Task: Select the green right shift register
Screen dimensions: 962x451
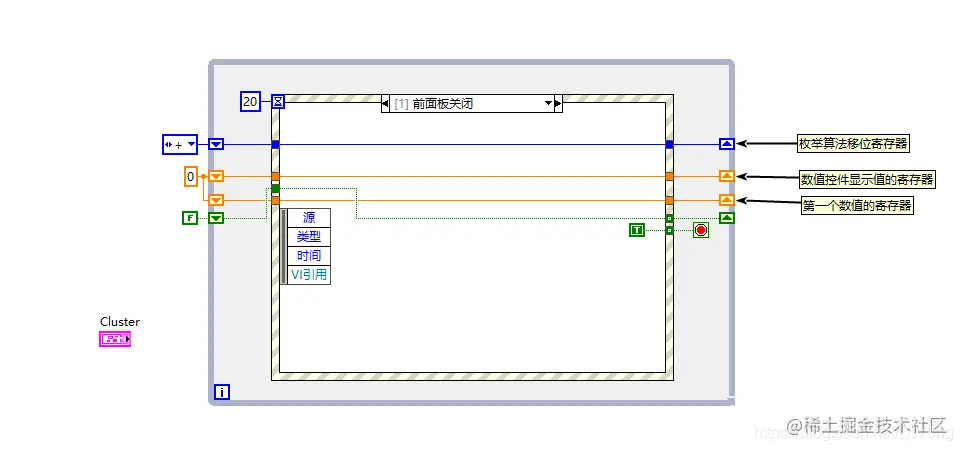Action: coord(727,218)
